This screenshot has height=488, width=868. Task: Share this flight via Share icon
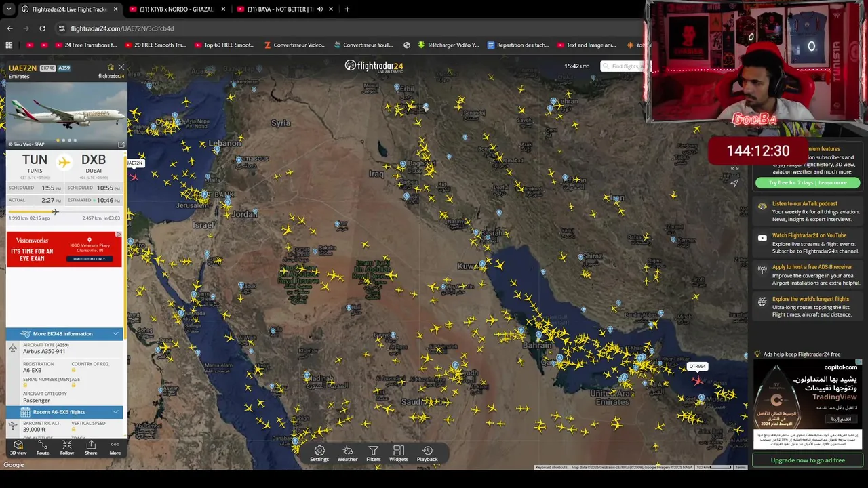tap(91, 447)
